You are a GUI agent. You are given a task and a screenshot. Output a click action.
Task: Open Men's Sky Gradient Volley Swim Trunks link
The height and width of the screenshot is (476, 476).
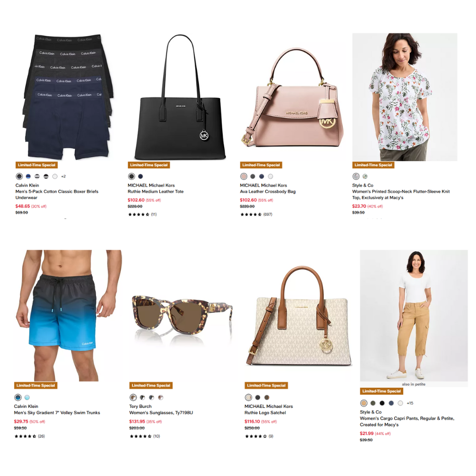(x=57, y=413)
